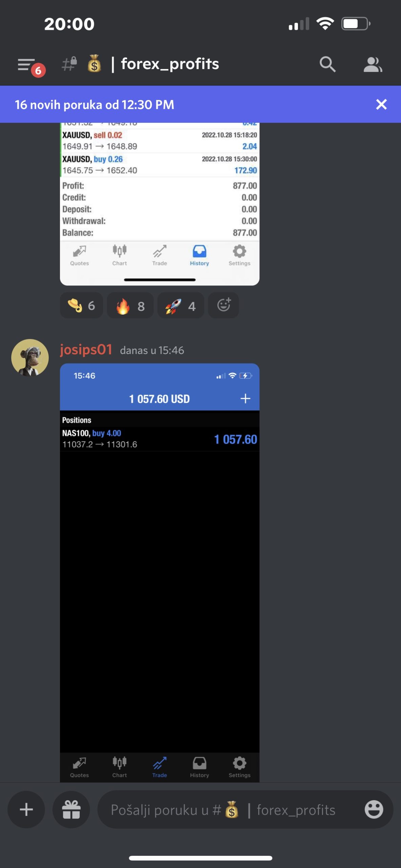The height and width of the screenshot is (868, 401).
Task: Tap the josips01 username
Action: (x=86, y=350)
